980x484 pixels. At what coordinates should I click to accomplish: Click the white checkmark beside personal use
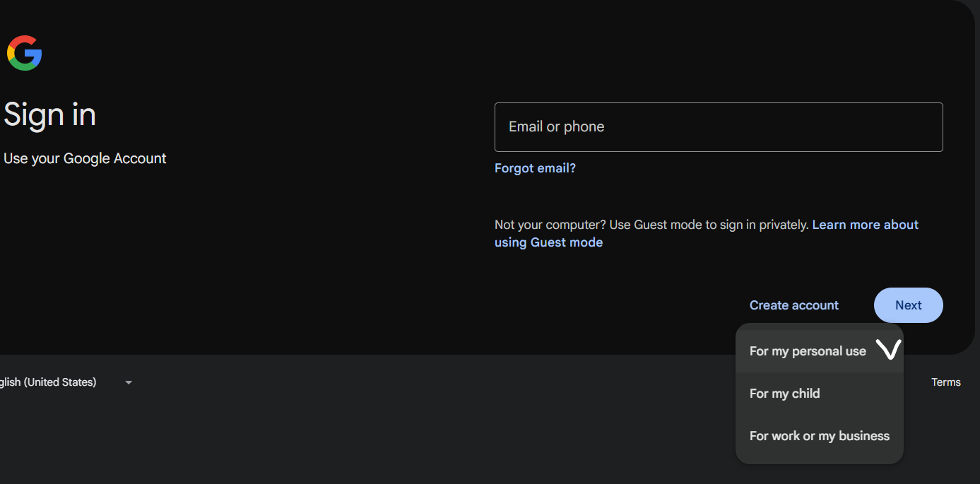pos(888,349)
